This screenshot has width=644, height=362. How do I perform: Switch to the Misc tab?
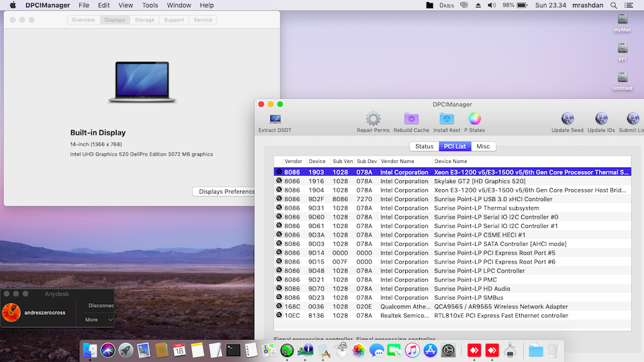(x=483, y=146)
